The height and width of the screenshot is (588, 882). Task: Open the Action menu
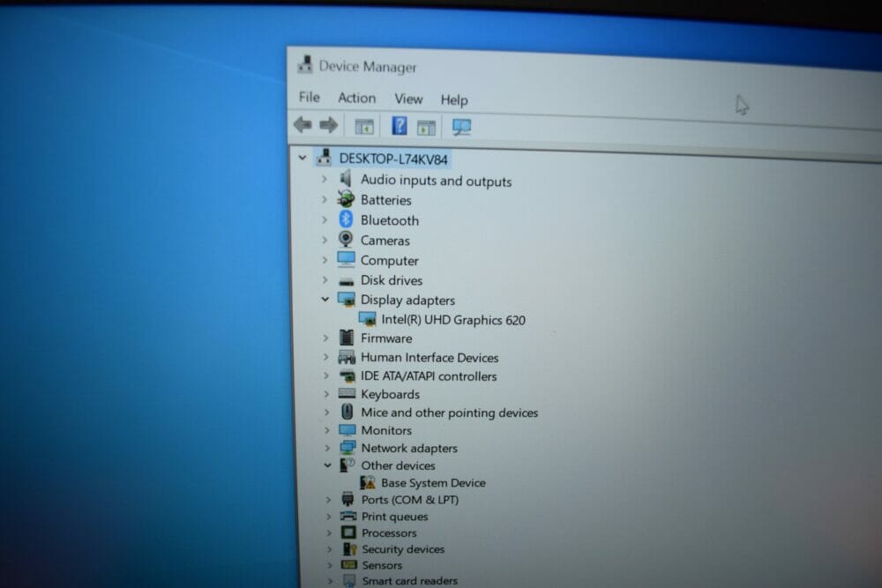(356, 98)
